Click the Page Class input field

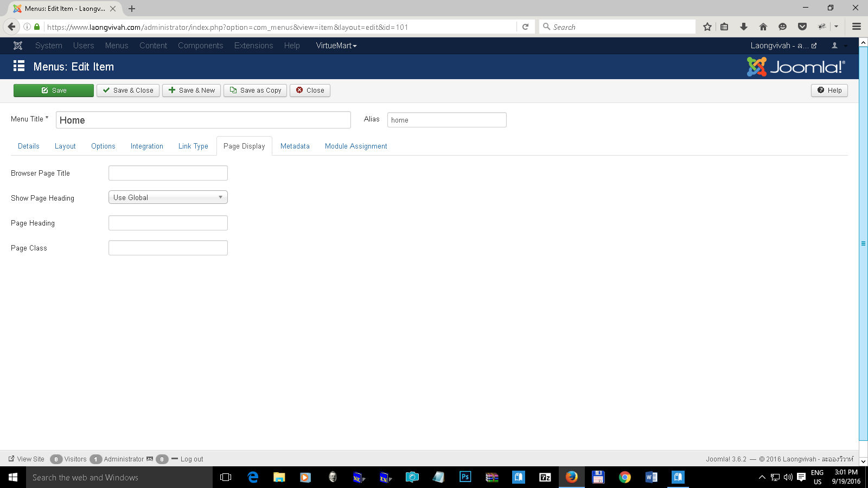[168, 248]
